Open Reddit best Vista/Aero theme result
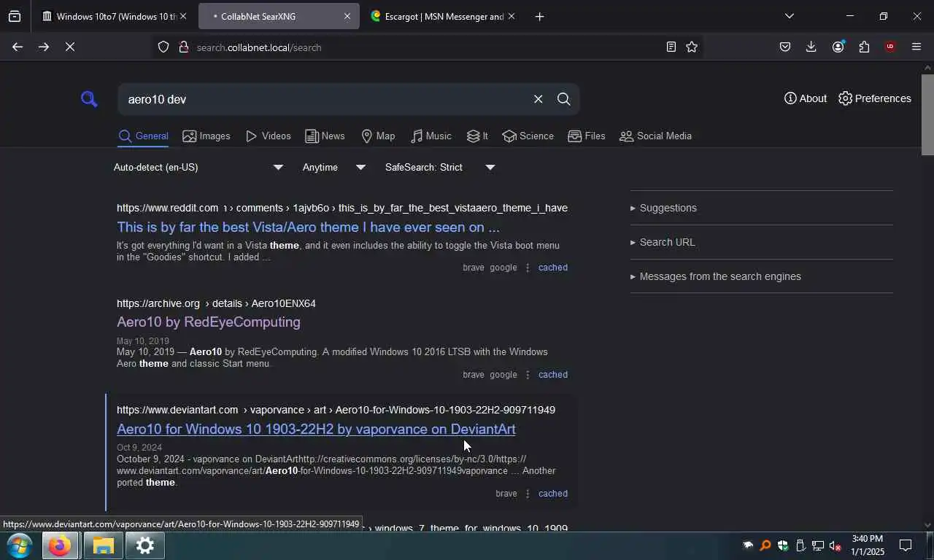The height and width of the screenshot is (560, 934). [308, 227]
